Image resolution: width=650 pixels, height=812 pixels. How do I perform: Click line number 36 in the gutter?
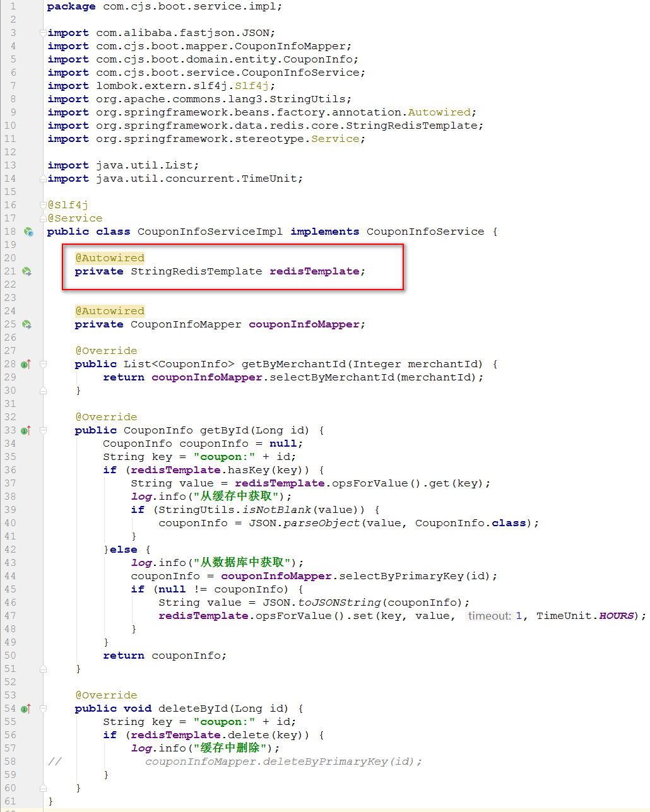[10, 470]
